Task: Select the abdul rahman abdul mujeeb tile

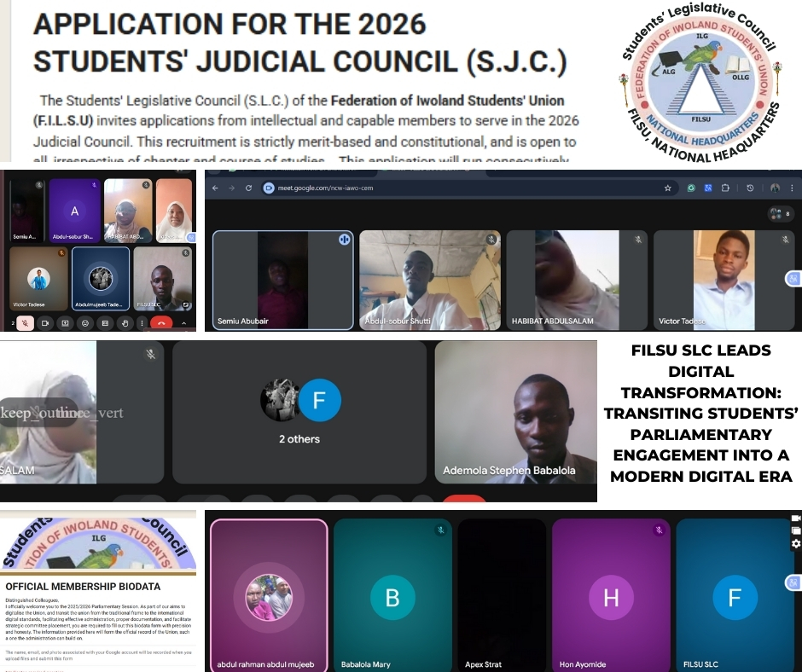Action: click(269, 595)
